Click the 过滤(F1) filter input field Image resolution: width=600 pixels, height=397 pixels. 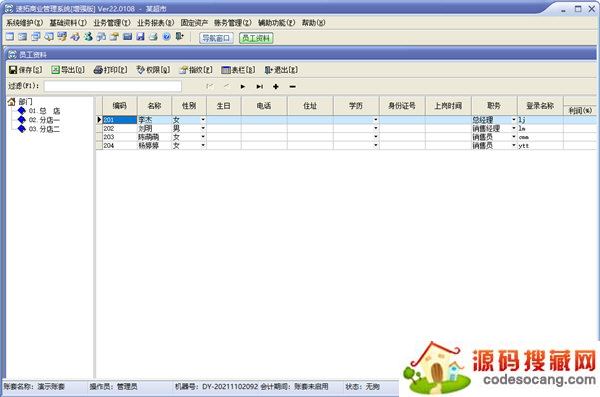coord(112,86)
